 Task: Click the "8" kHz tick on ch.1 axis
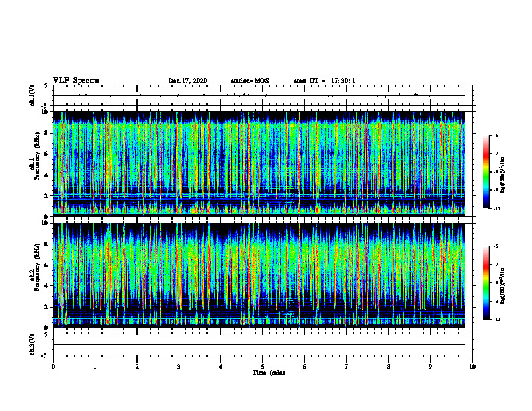click(x=47, y=133)
